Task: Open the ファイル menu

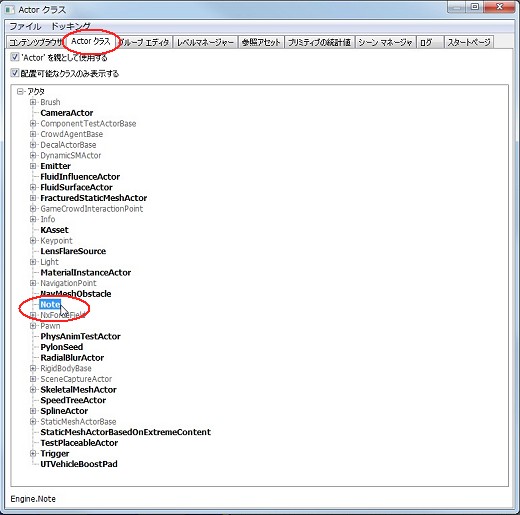Action: click(25, 26)
